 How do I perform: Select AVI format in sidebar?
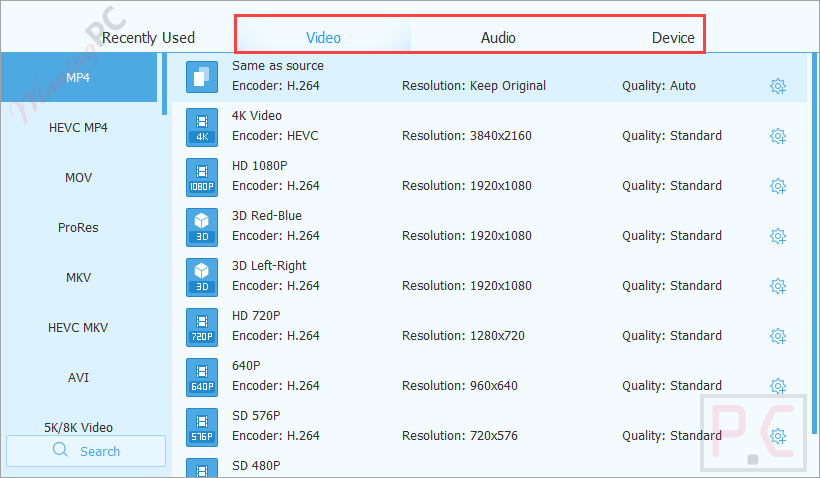click(78, 378)
